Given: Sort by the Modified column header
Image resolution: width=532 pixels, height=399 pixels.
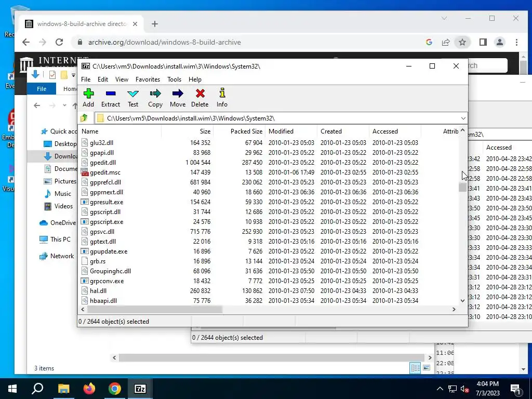Looking at the screenshot, I should [x=291, y=131].
